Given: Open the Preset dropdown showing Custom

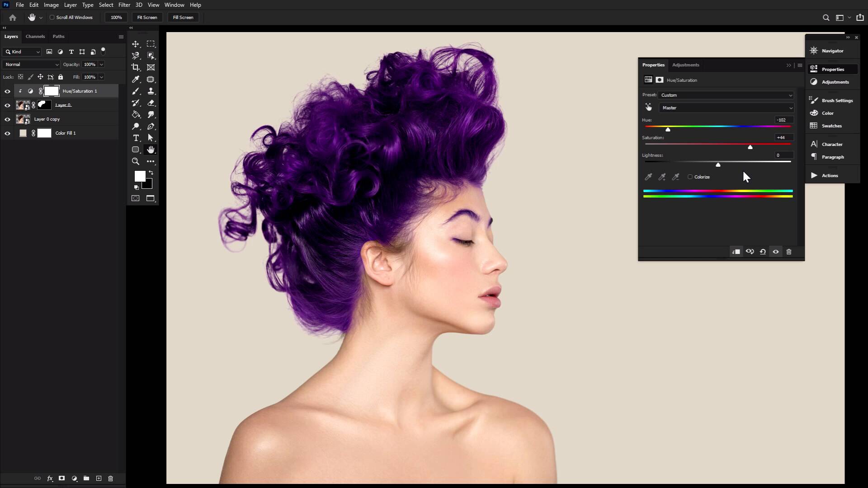Looking at the screenshot, I should coord(726,95).
